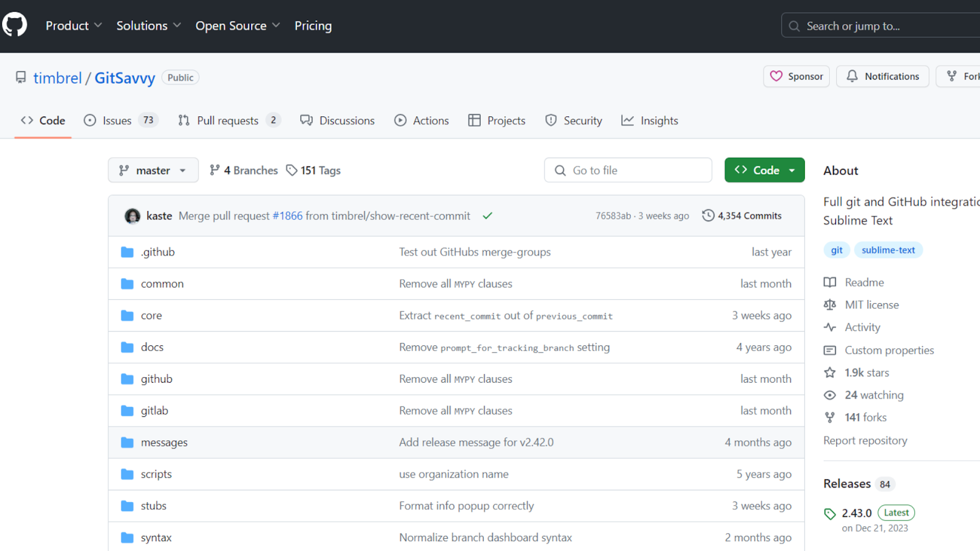Click the git topic tag
Image resolution: width=980 pixels, height=551 pixels.
[x=837, y=250]
